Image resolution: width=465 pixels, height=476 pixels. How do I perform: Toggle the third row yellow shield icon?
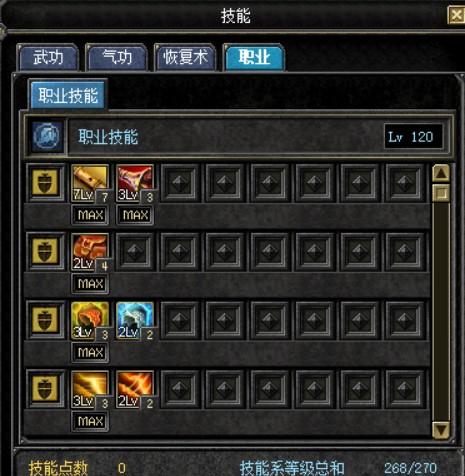click(x=46, y=320)
